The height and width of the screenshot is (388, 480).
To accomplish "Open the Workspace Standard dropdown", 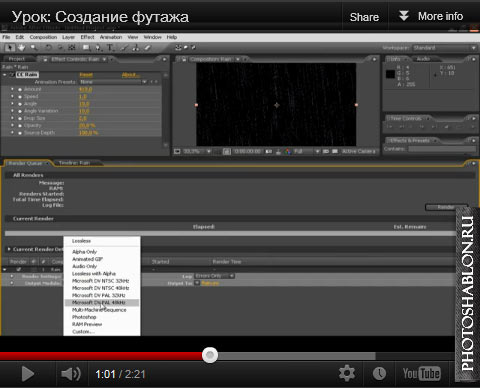I will [444, 48].
